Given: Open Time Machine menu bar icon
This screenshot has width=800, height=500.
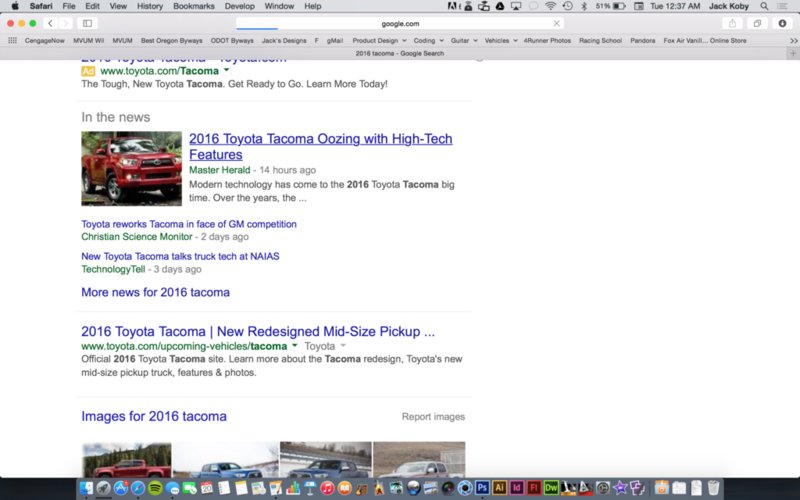Looking at the screenshot, I should 567,6.
